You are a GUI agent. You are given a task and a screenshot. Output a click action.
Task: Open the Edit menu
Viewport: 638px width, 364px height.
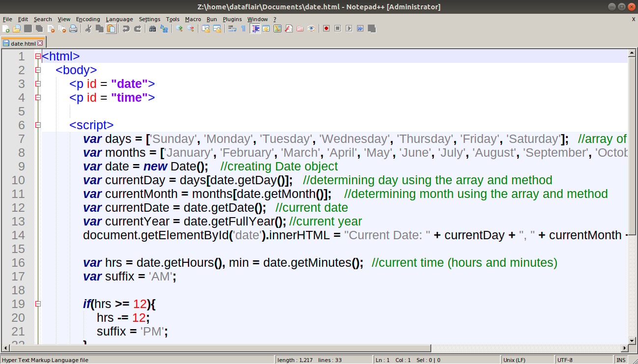pos(23,19)
